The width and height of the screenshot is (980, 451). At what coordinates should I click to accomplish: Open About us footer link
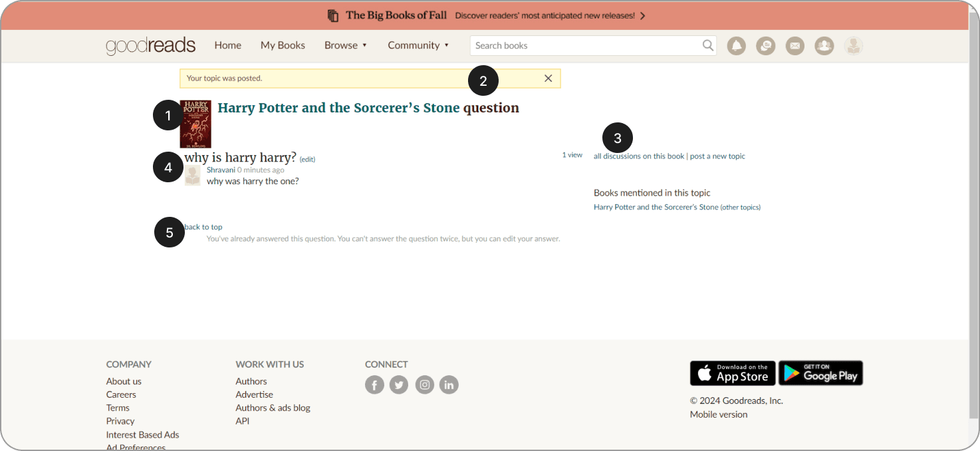[124, 381]
